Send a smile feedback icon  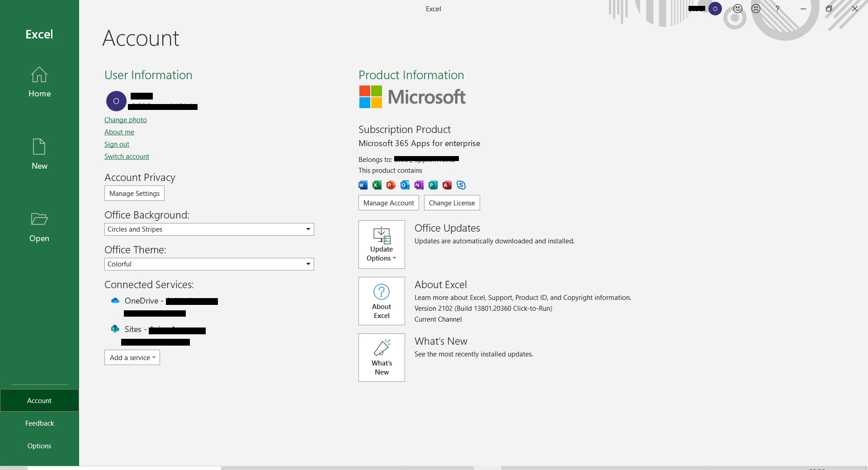click(738, 9)
